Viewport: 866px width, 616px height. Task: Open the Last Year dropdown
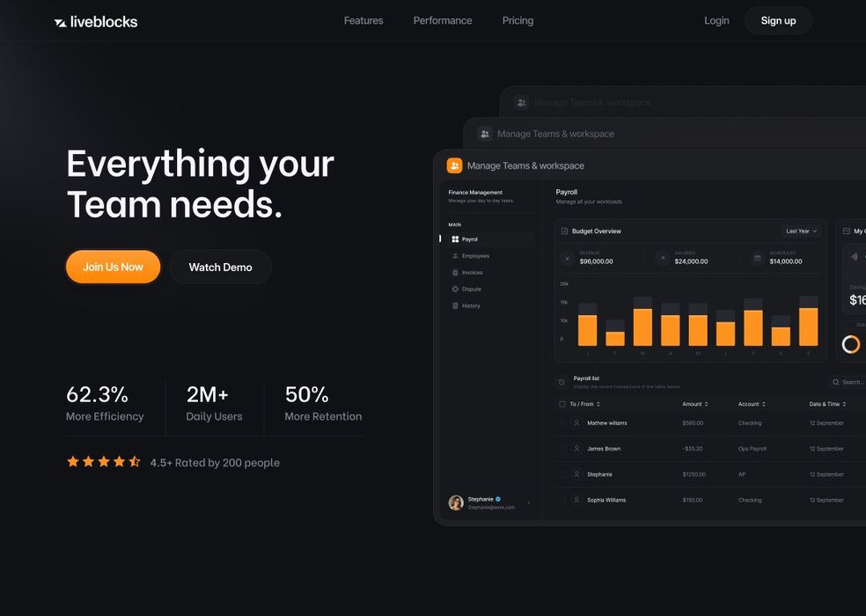[x=801, y=231]
